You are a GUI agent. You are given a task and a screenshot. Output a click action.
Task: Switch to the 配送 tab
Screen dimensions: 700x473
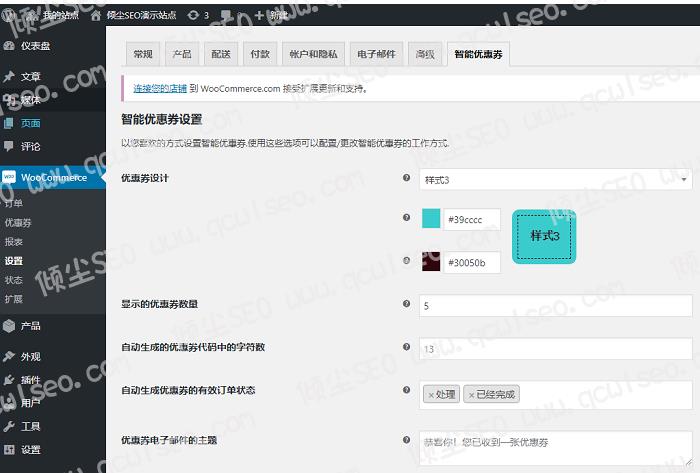221,54
